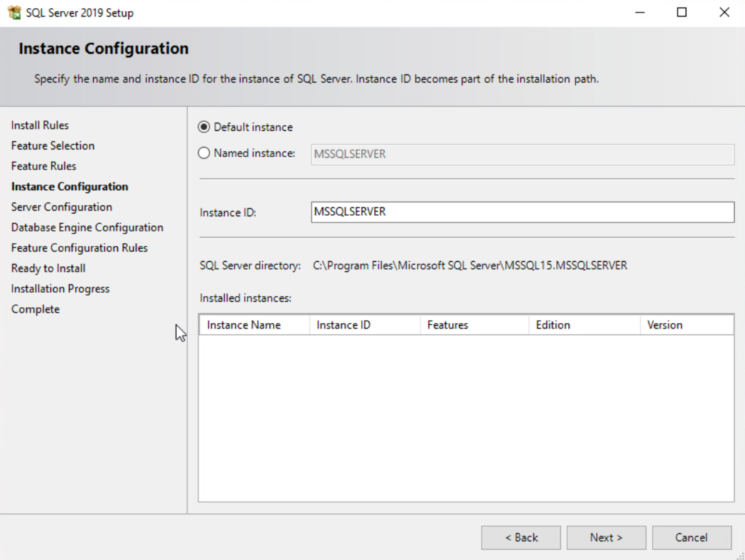Choose the Named instance radio option
This screenshot has width=745, height=560.
[204, 153]
